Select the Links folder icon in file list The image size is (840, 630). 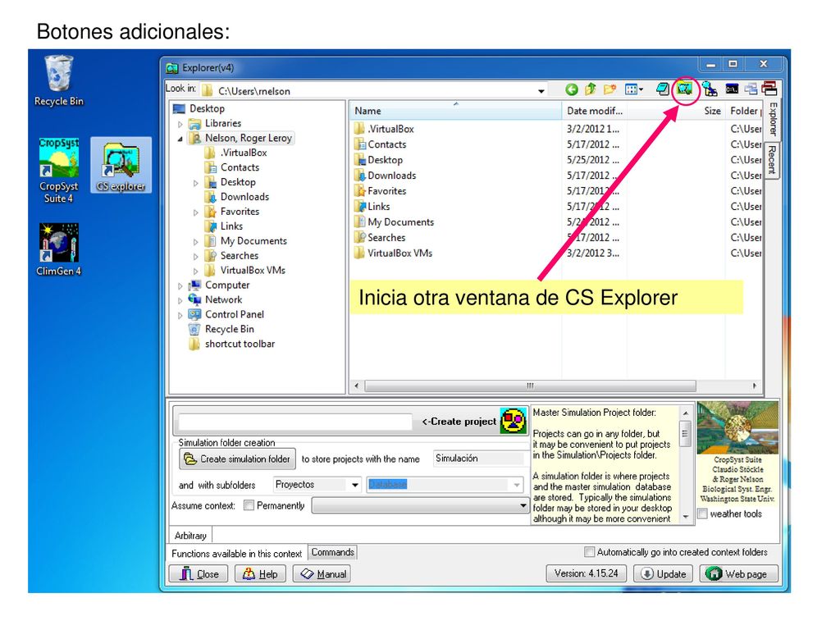359,206
